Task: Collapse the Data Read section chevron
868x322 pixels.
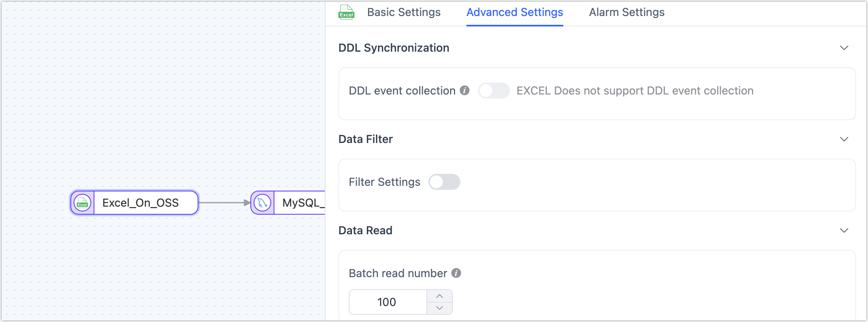Action: pos(844,231)
